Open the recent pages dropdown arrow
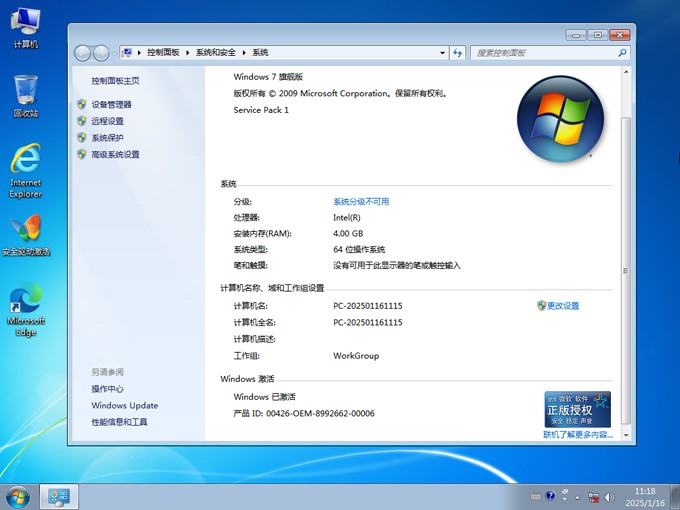This screenshot has width=680, height=510. click(x=114, y=53)
